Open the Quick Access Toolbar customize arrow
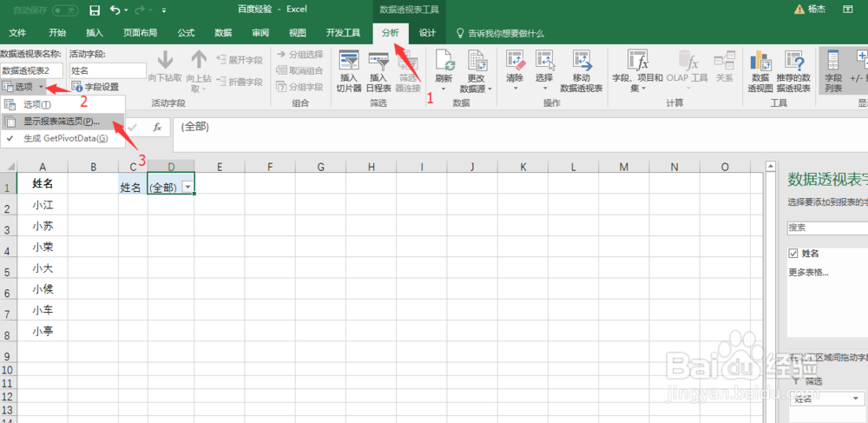Viewport: 868px width, 423px height. (164, 10)
